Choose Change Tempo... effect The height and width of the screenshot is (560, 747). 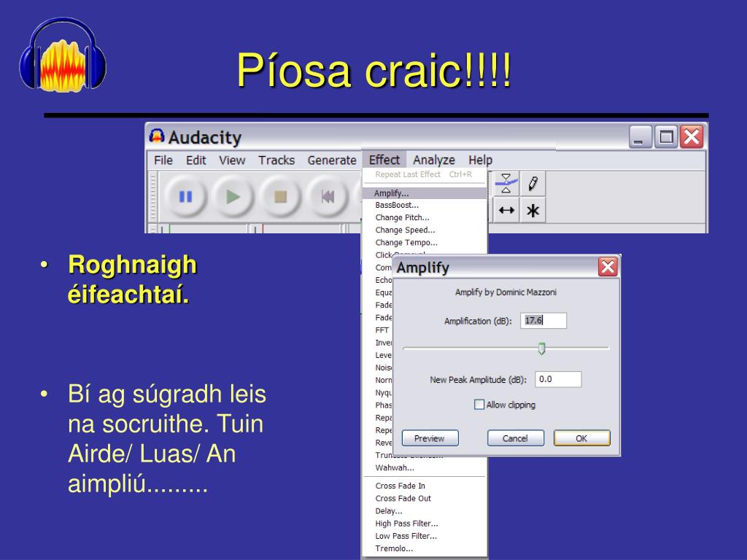coord(425,242)
